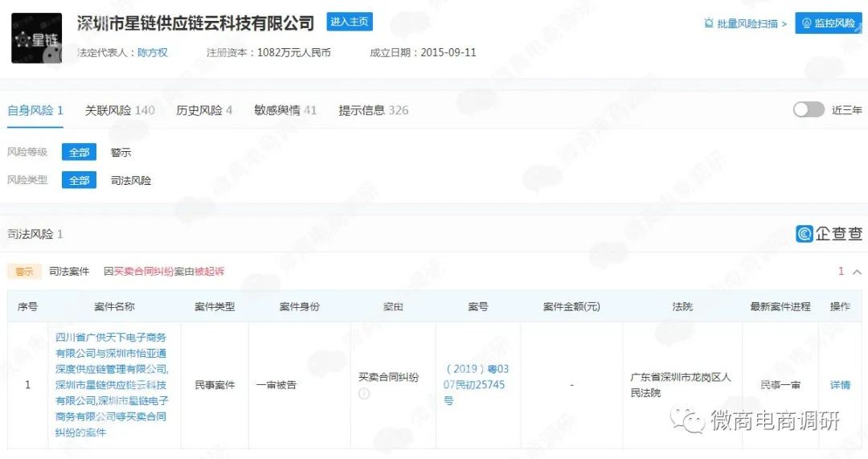Select 全部 in 风险等级 filter

tap(79, 152)
